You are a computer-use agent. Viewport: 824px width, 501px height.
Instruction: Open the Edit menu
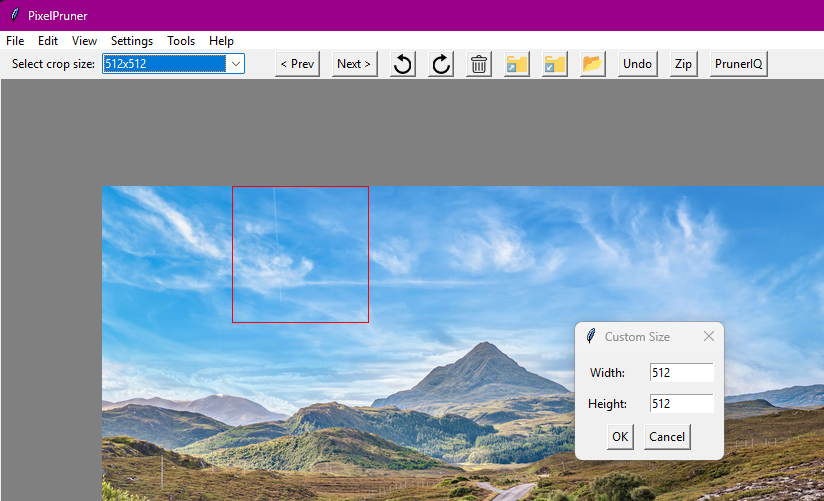pos(48,41)
